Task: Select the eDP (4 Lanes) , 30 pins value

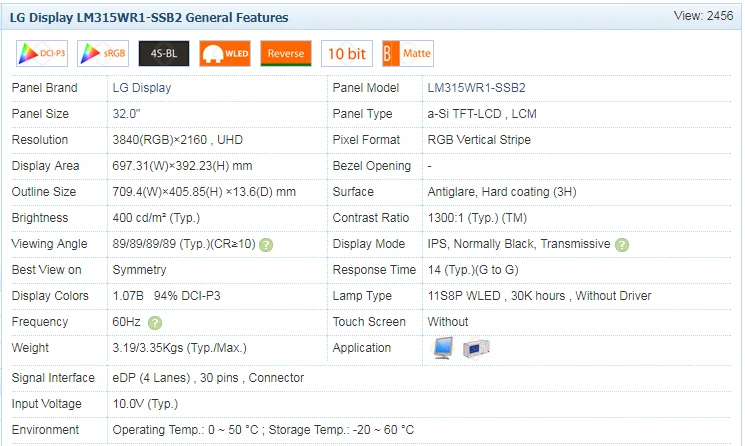Action: [208, 378]
